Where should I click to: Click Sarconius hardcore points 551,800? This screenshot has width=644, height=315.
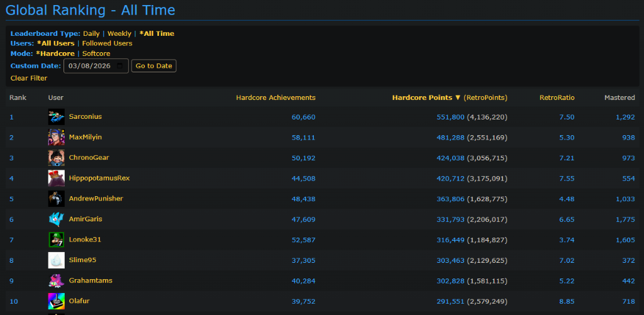pyautogui.click(x=450, y=117)
